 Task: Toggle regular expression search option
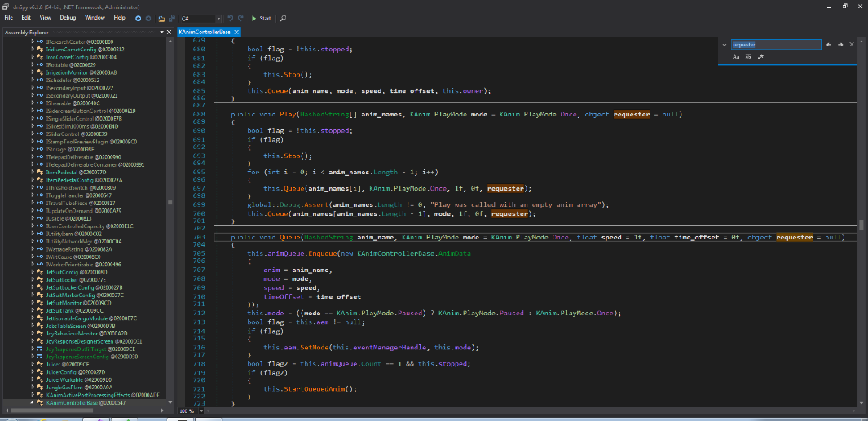[x=760, y=57]
